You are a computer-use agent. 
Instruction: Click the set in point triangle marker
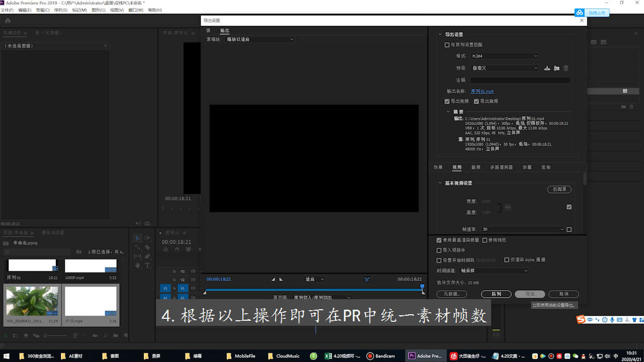tap(273, 279)
